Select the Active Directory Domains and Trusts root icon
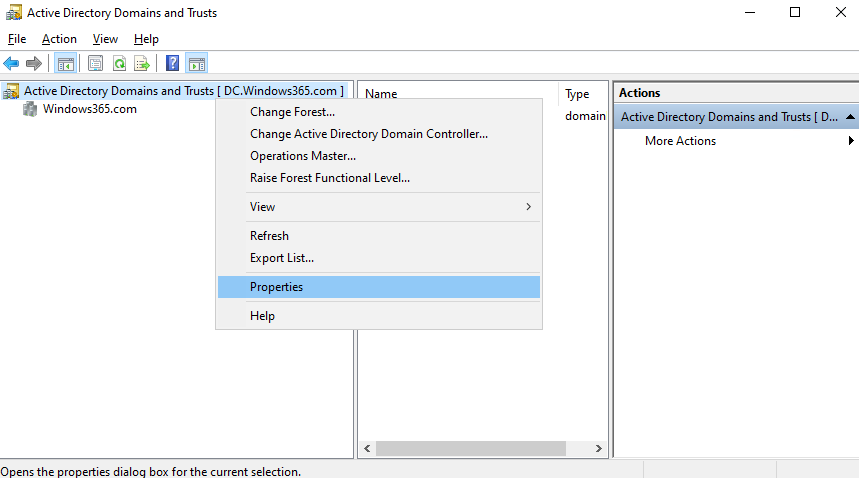 click(x=11, y=91)
